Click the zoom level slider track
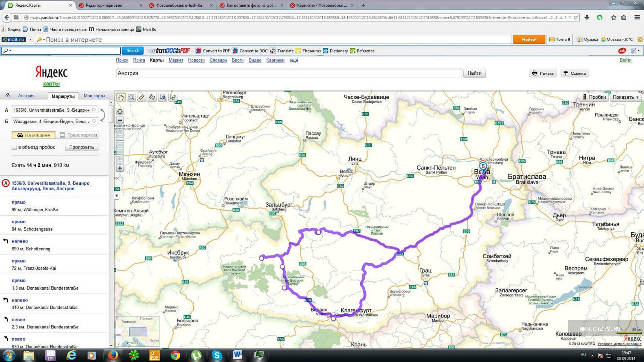This screenshot has height=362, width=644. point(120,144)
